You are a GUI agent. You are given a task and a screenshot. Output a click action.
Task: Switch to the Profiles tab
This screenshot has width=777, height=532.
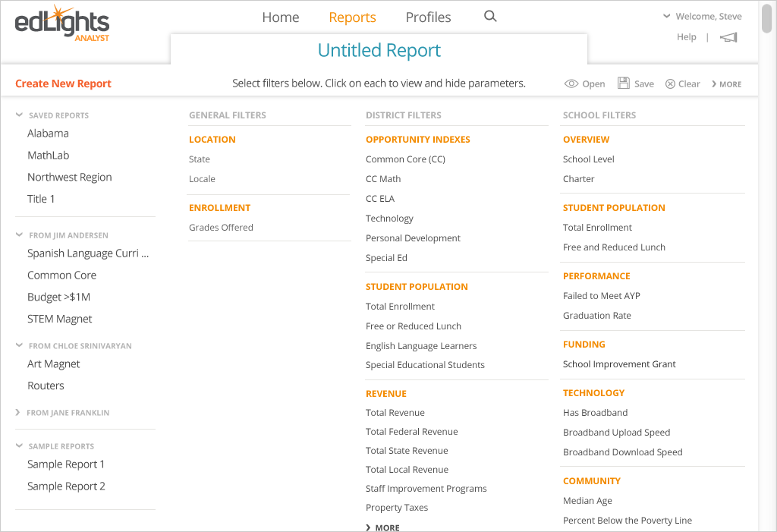428,17
